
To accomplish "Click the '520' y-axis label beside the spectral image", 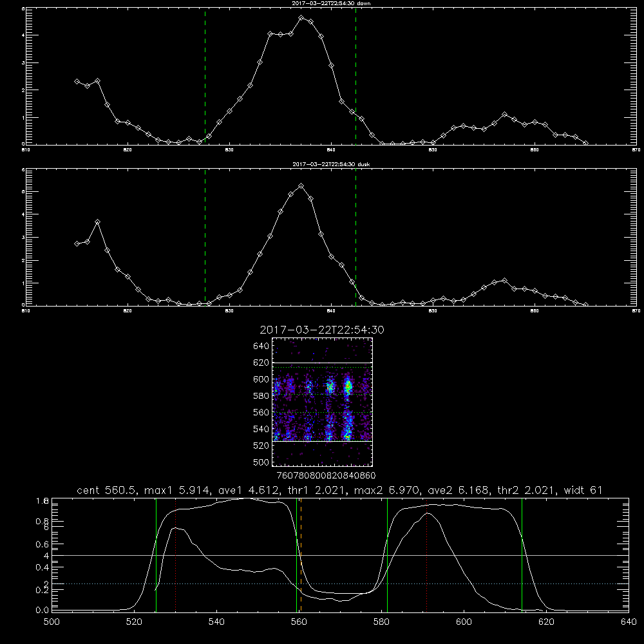I will click(261, 446).
